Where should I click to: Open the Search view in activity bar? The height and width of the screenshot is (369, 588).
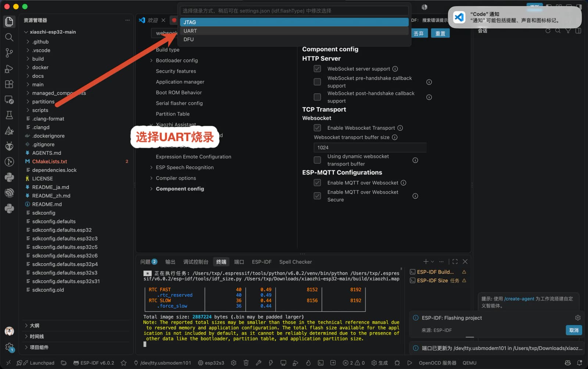coord(9,37)
